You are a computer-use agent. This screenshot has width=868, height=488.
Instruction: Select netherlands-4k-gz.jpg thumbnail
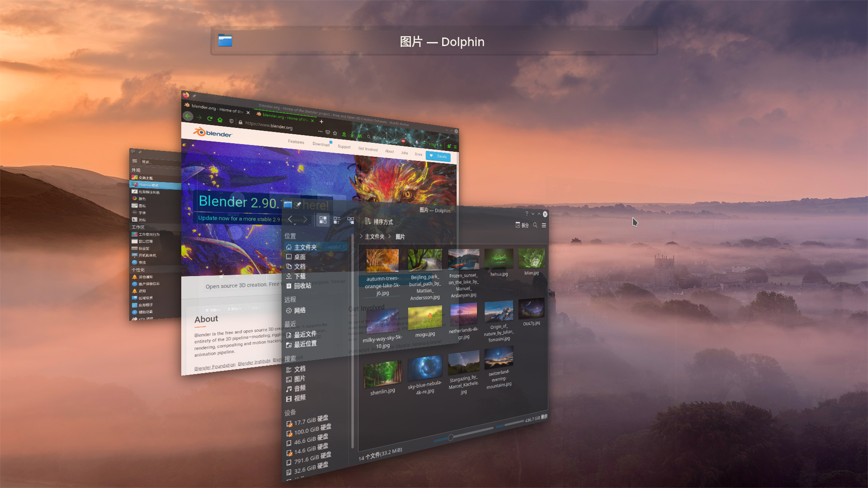(x=463, y=315)
